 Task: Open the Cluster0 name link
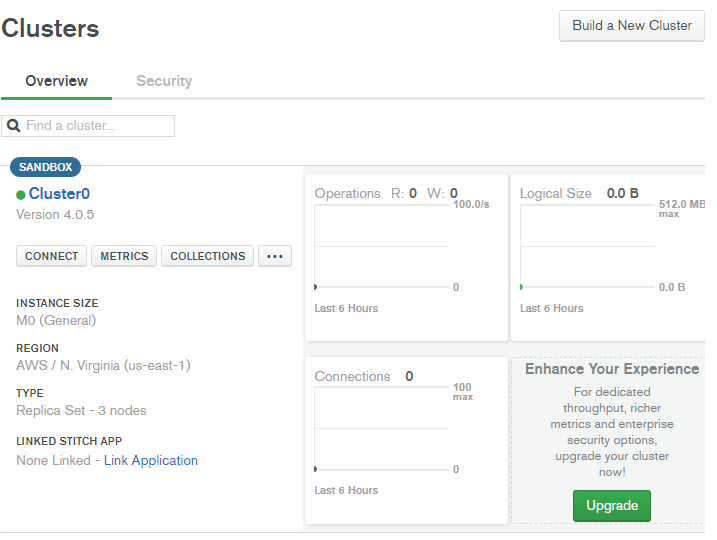59,194
